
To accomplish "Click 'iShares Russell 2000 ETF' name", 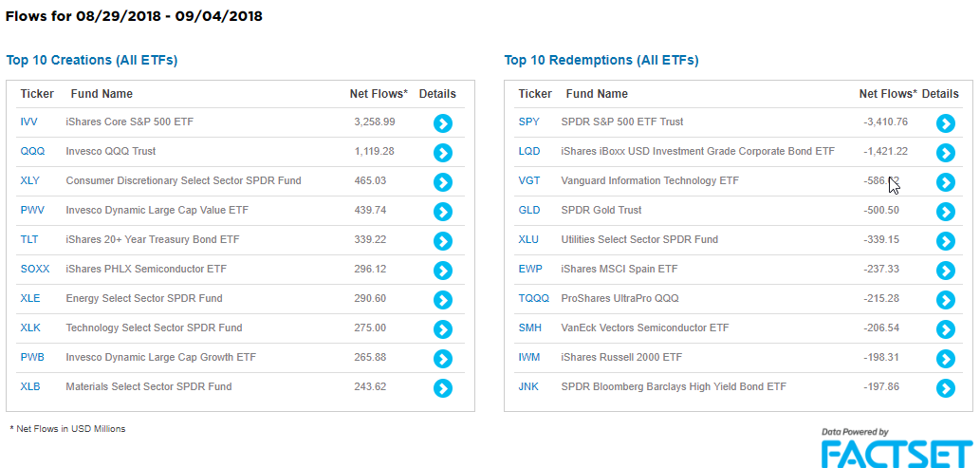I will coord(622,357).
